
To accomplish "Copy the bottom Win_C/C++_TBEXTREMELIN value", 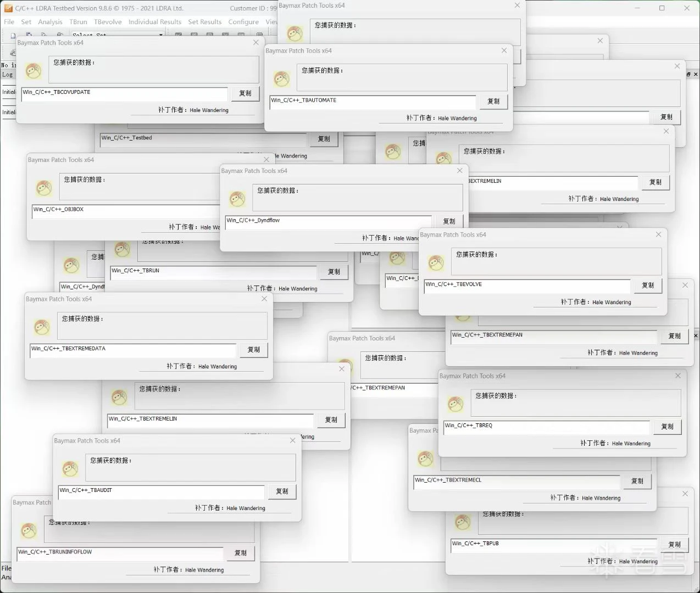I will click(331, 420).
